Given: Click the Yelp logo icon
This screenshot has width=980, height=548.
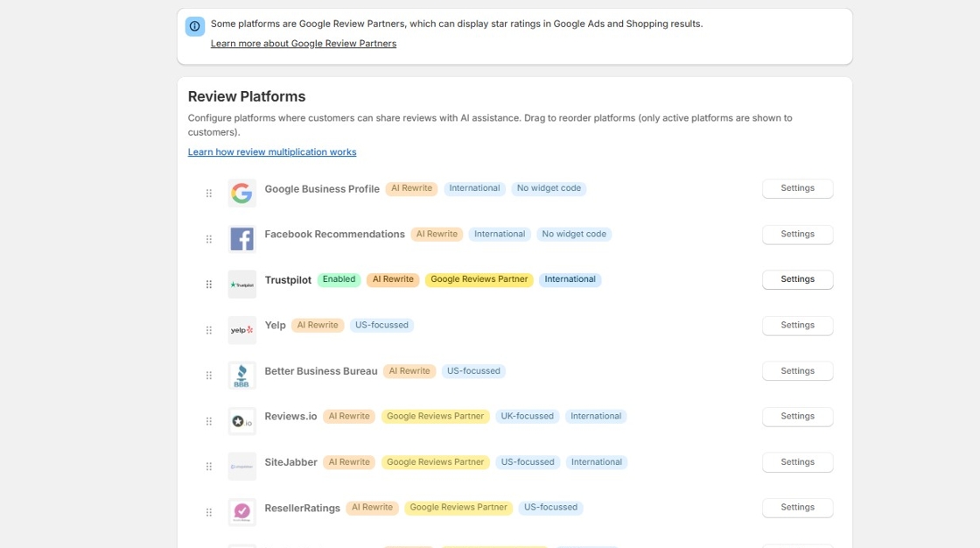Looking at the screenshot, I should (241, 328).
